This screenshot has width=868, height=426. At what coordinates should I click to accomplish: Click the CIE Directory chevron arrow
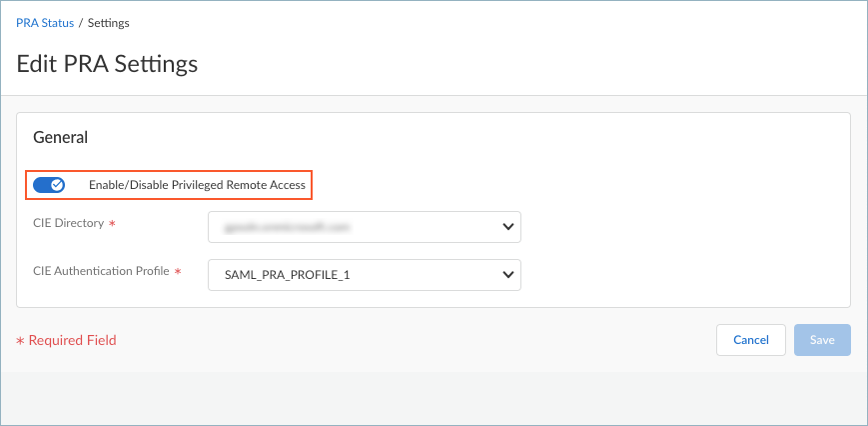(507, 227)
